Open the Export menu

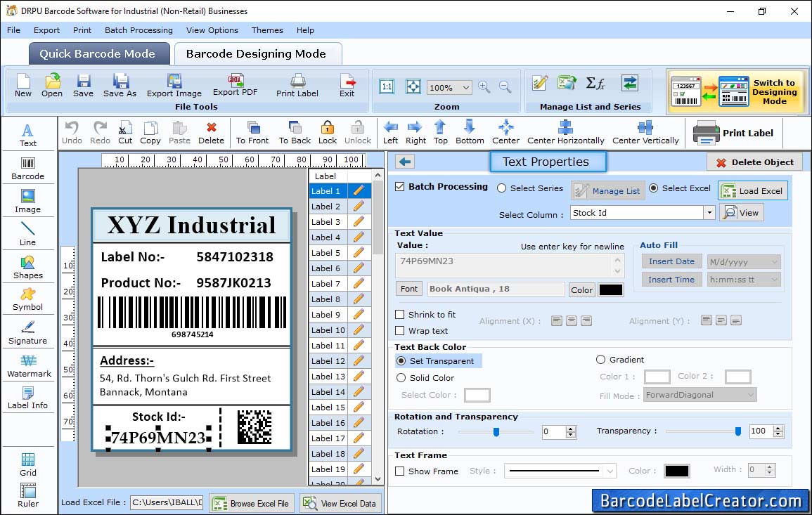[x=46, y=30]
